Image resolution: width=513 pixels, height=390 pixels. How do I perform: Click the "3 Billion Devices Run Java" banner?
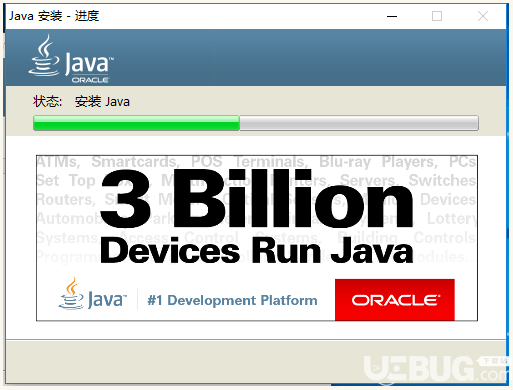[x=257, y=238]
